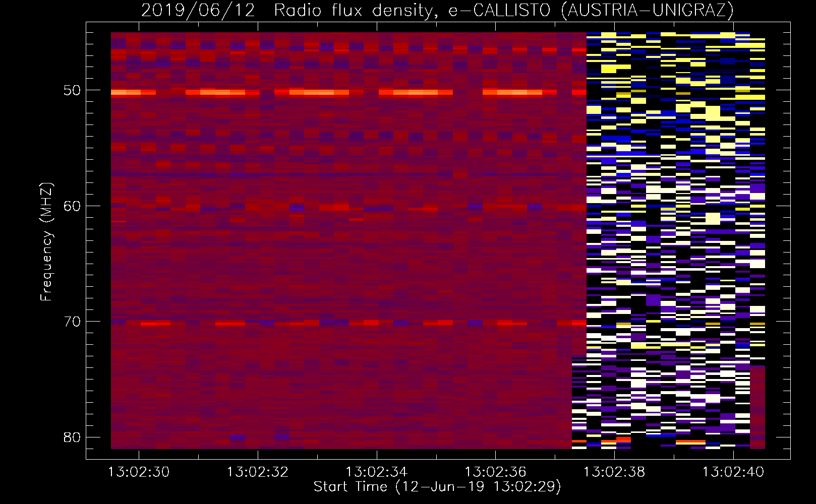Screen dimensions: 816x504
Task: Click the 13:02:36 time tick label
Action: [495, 472]
